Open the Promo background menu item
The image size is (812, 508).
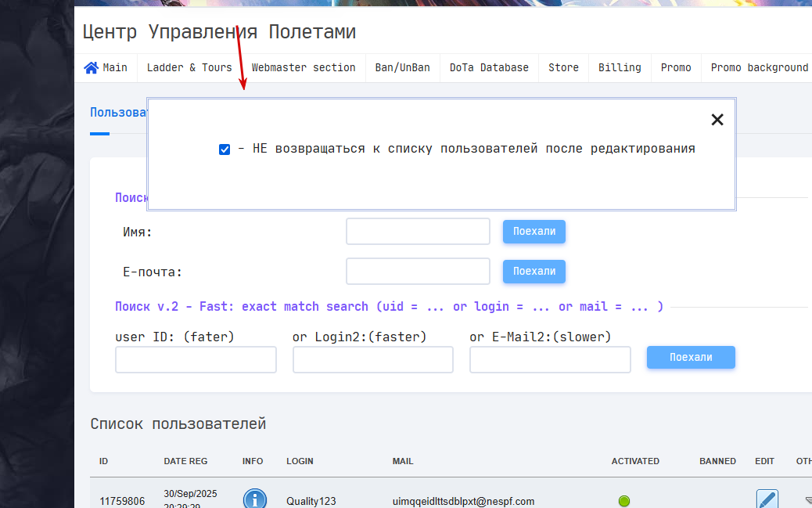click(759, 68)
